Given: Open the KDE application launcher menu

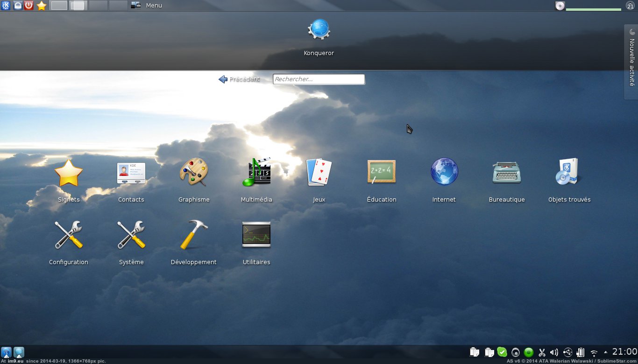Looking at the screenshot, I should point(6,6).
